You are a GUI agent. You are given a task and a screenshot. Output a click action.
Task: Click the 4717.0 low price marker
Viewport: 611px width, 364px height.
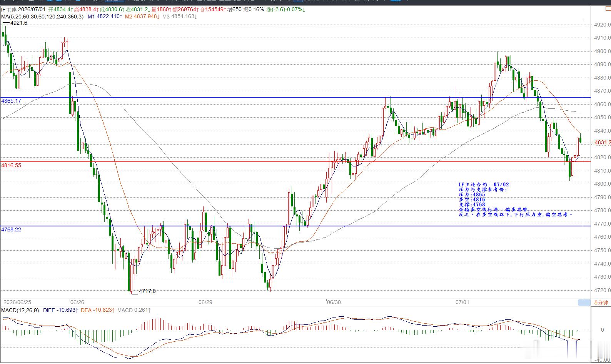click(x=147, y=291)
